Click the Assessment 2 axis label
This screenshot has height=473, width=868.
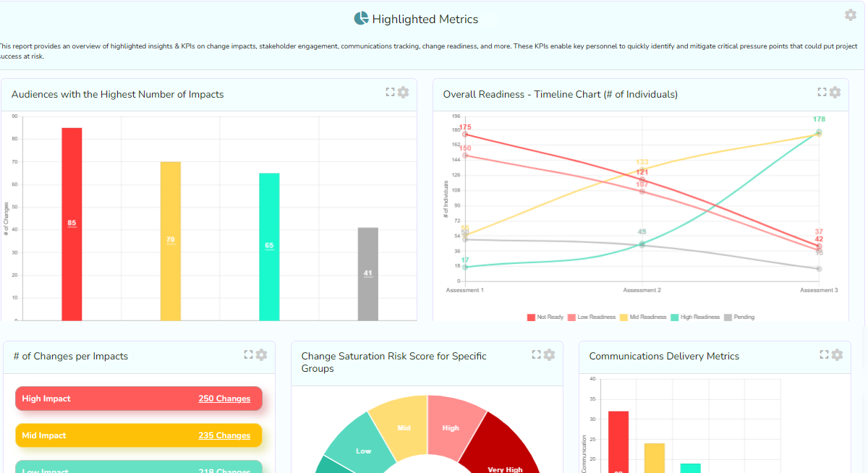click(x=642, y=290)
